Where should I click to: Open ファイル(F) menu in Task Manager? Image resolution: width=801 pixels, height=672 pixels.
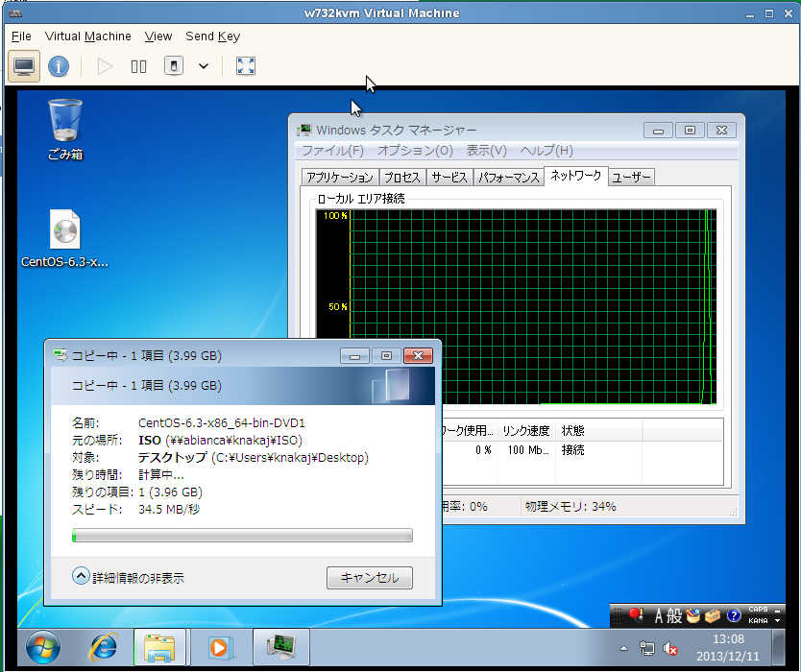coord(332,151)
